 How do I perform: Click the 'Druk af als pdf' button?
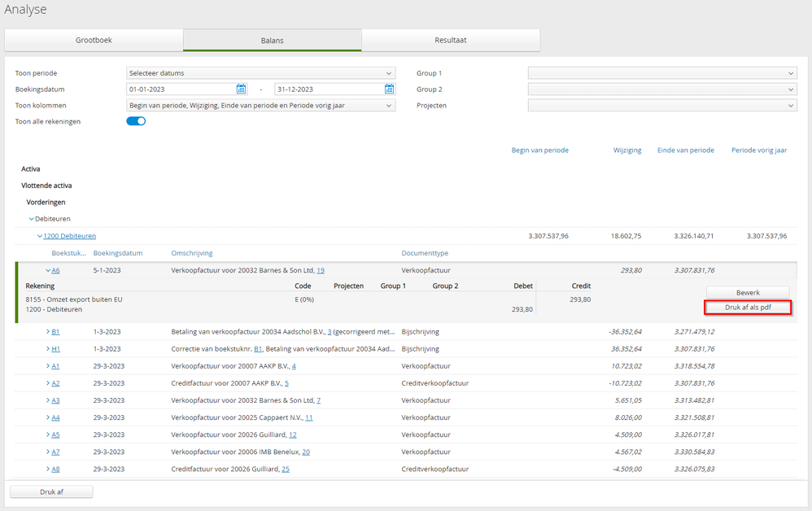pyautogui.click(x=747, y=308)
